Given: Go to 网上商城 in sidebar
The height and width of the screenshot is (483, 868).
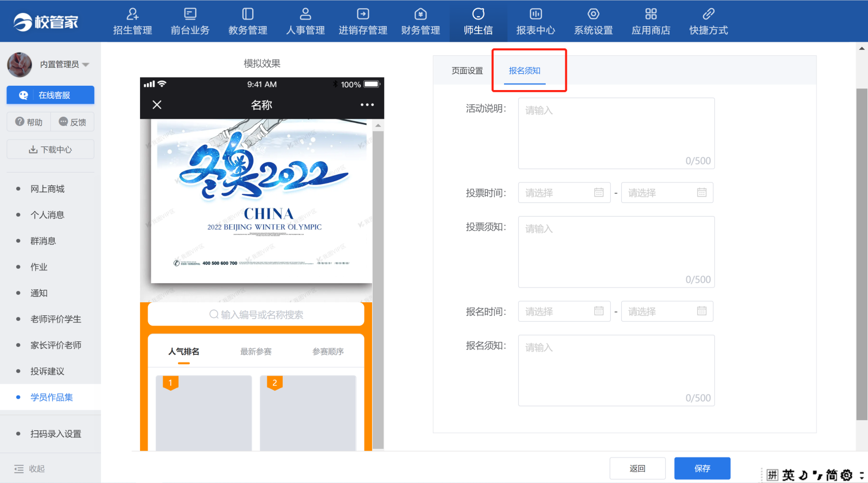Looking at the screenshot, I should [x=47, y=189].
